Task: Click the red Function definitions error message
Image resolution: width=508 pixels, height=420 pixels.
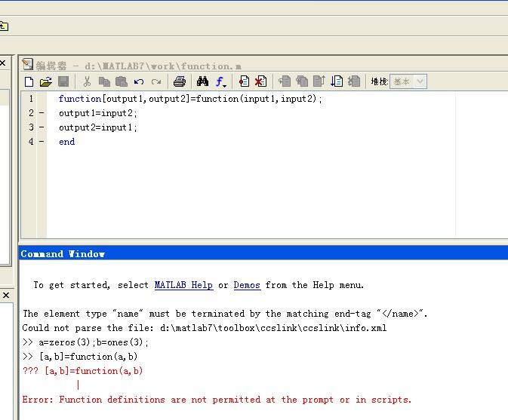Action: 217,400
